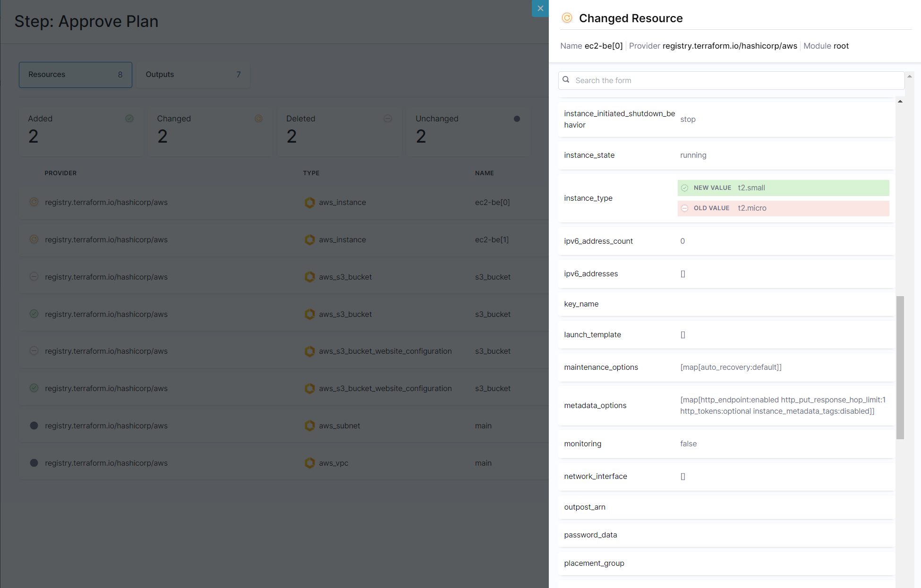Filter by the Changed resources card
Viewport: 921px width, 588px height.
tap(210, 131)
